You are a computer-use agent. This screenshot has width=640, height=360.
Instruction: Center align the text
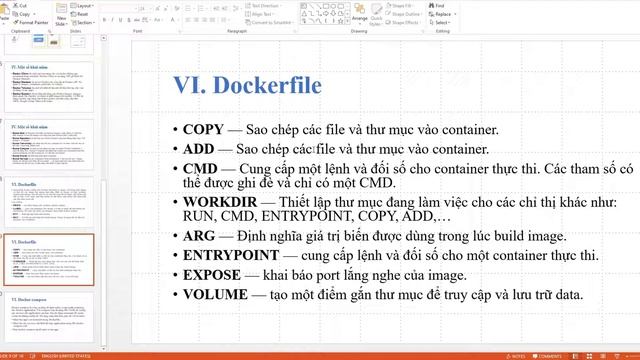click(196, 20)
